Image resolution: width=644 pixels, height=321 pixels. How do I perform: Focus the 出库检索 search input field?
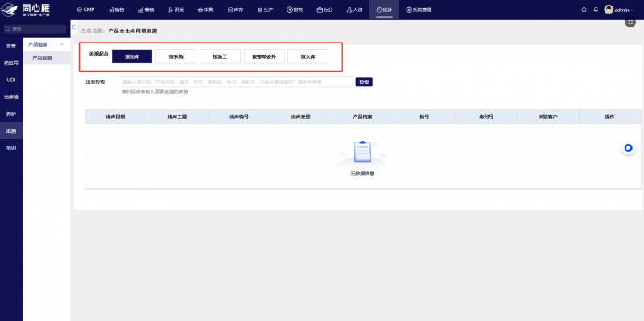237,82
